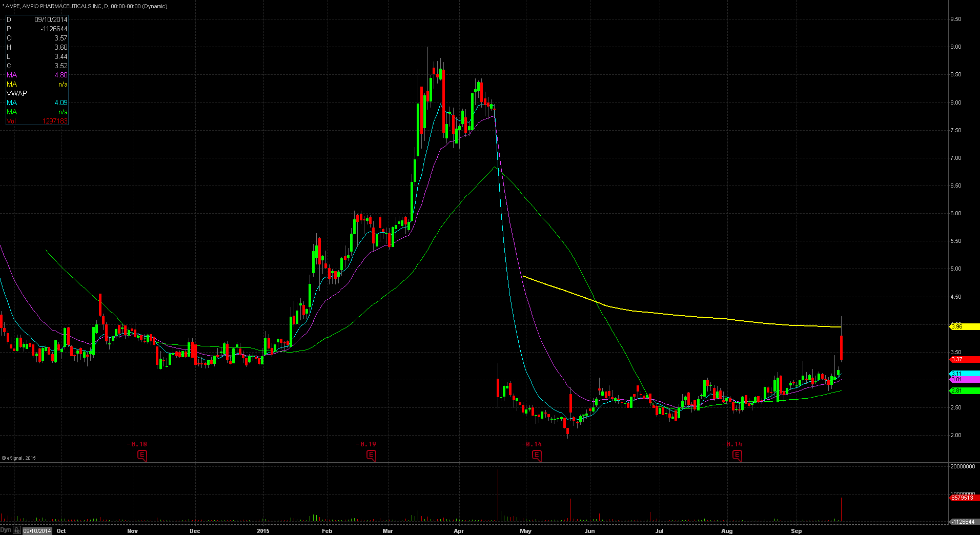Click the 2015 label on time axis
Screen dimensions: 980x535
(x=263, y=531)
